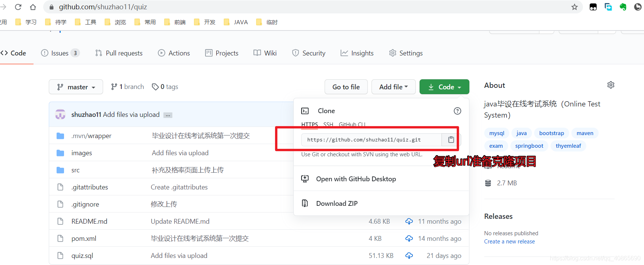Open repository Settings tab
Image resolution: width=644 pixels, height=265 pixels.
(406, 53)
